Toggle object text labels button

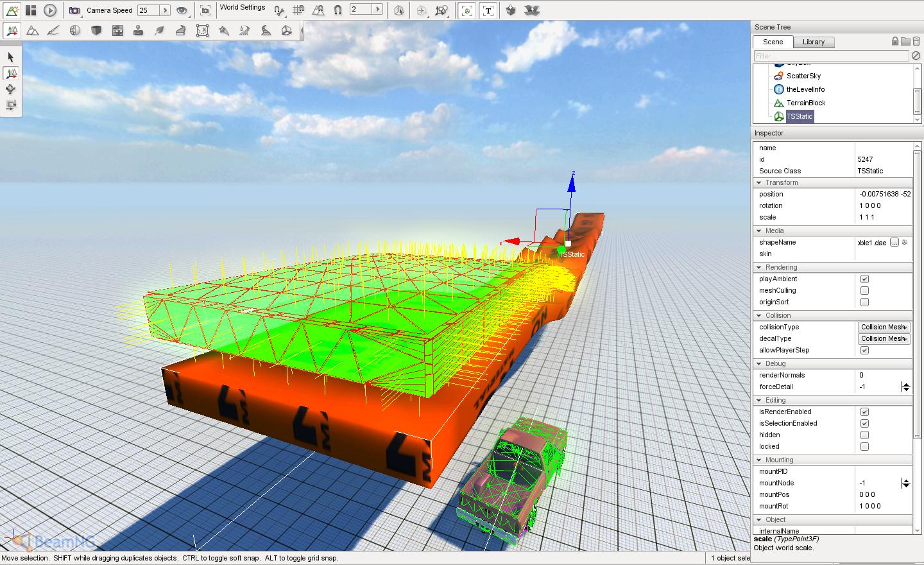[488, 10]
